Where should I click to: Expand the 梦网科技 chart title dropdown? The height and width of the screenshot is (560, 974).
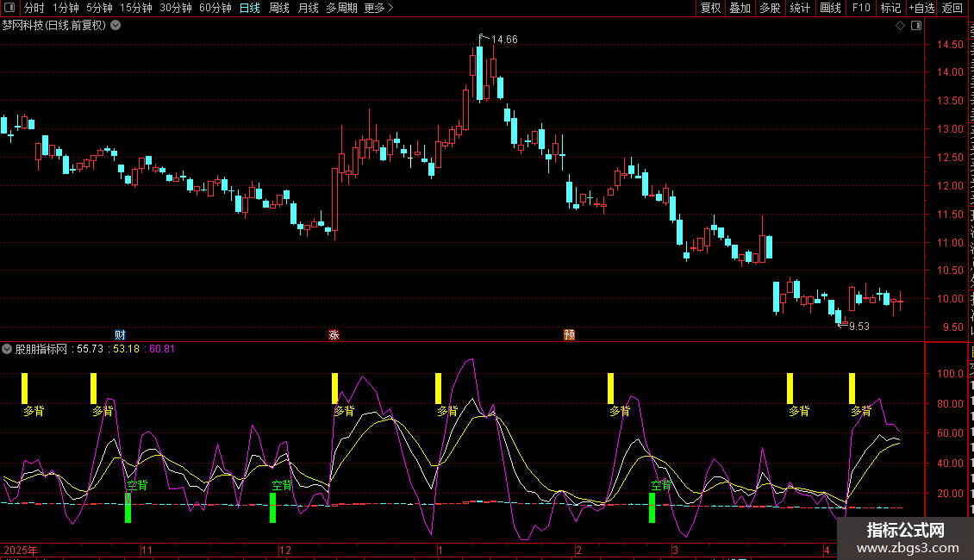pos(116,25)
